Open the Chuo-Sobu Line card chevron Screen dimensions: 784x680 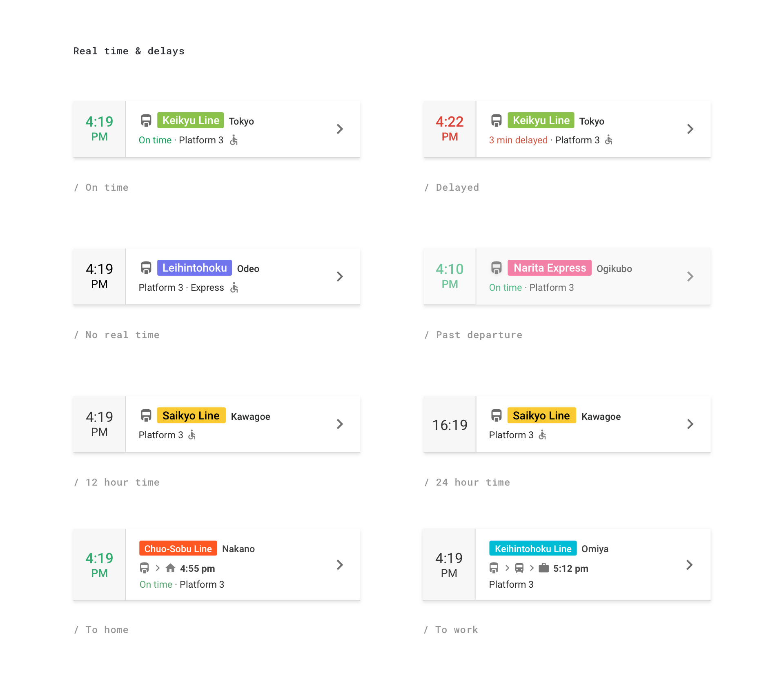click(x=340, y=565)
